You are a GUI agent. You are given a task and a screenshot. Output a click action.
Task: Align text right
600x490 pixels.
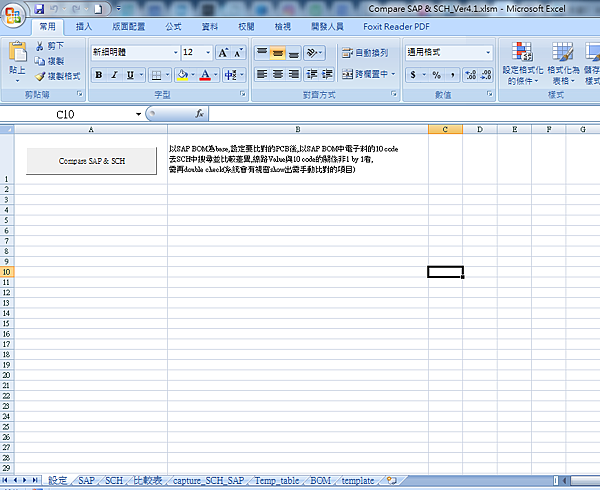coord(293,74)
